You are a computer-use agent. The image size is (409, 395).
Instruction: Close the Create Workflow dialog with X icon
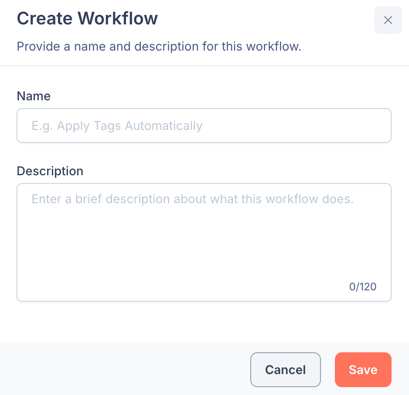[x=388, y=20]
